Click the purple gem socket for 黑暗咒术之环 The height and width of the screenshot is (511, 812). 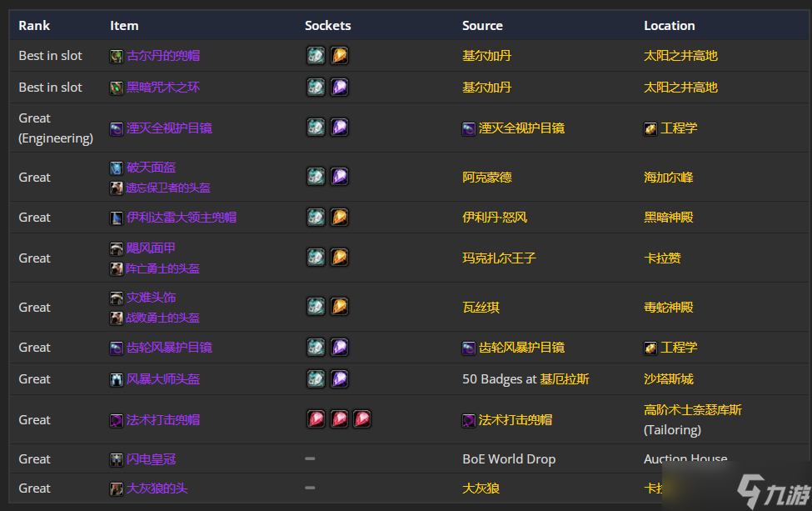pyautogui.click(x=339, y=87)
